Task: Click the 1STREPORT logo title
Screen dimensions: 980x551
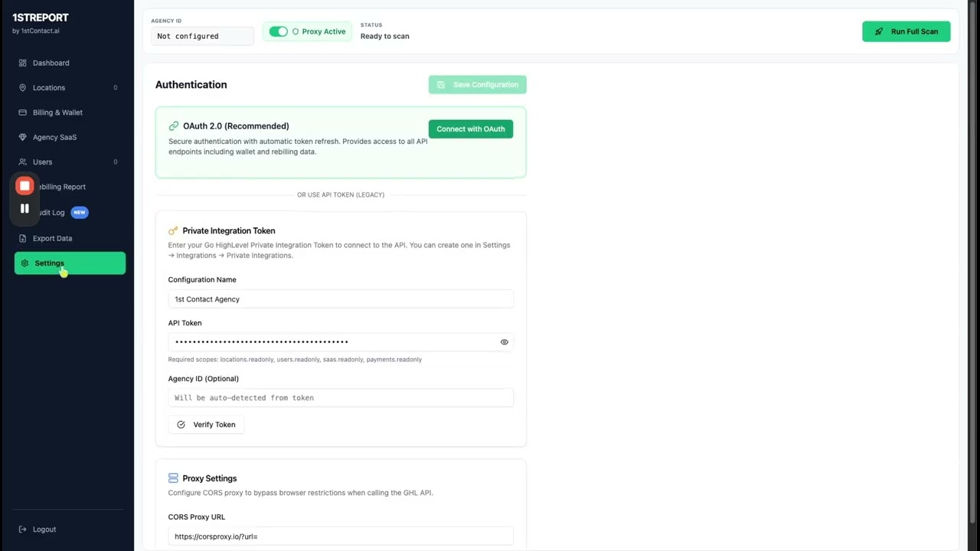Action: click(x=41, y=17)
